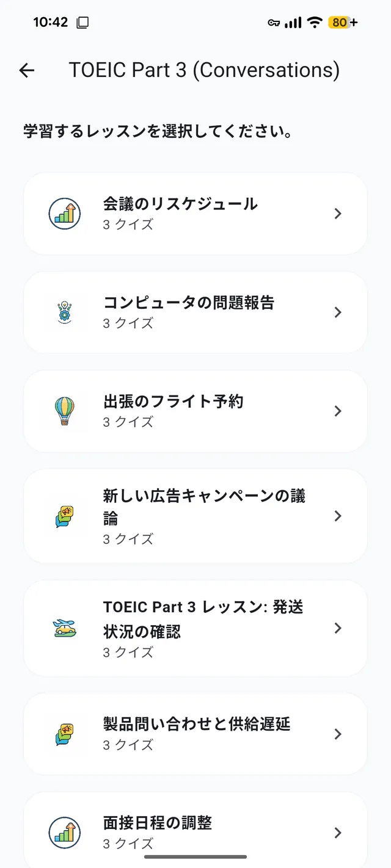Select the 新しい広告キャンペーンの議論 lesson
This screenshot has width=391, height=868.
(195, 516)
